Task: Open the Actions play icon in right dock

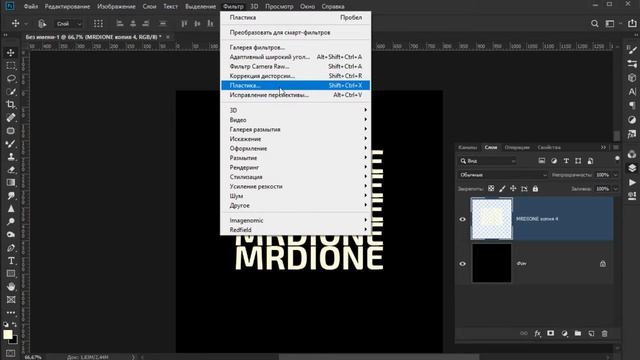Action: click(x=632, y=182)
